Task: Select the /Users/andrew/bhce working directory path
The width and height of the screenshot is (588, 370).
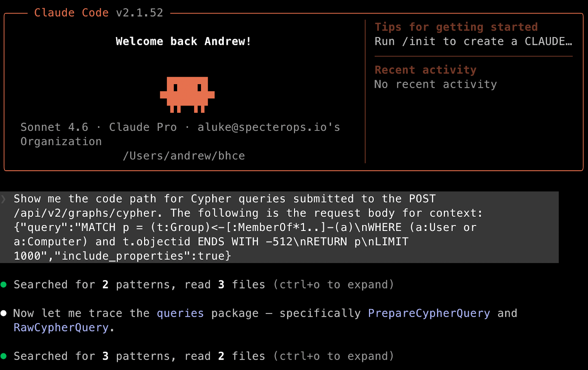Action: [184, 155]
